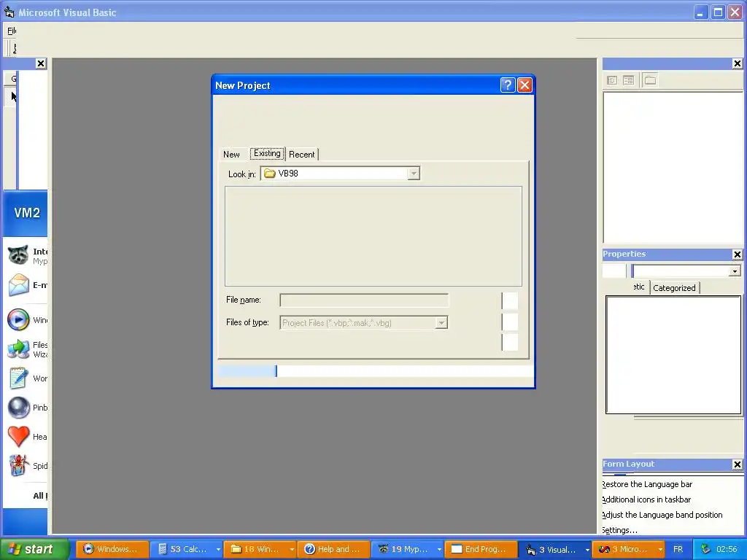Switch to the Existing tab in New Project
747x560 pixels.
click(267, 153)
